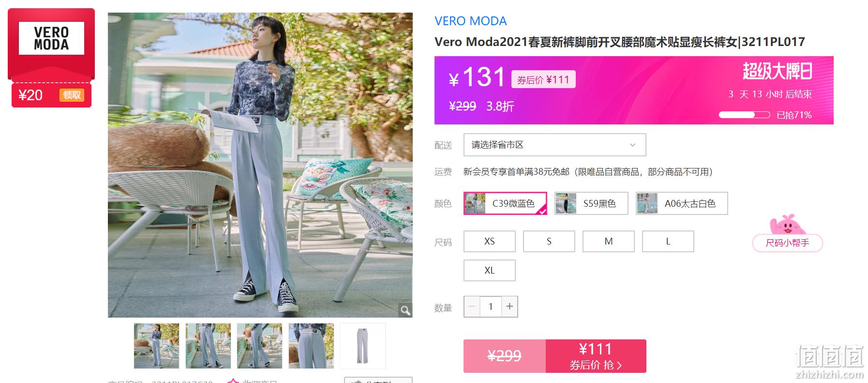
Task: Open the VERO MODA brand link
Action: click(x=471, y=21)
